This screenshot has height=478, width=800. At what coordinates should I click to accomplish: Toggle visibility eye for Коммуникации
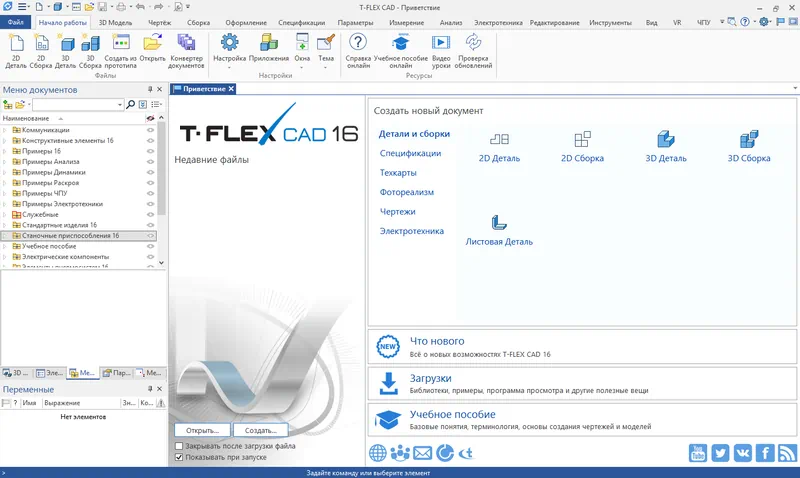coord(151,130)
